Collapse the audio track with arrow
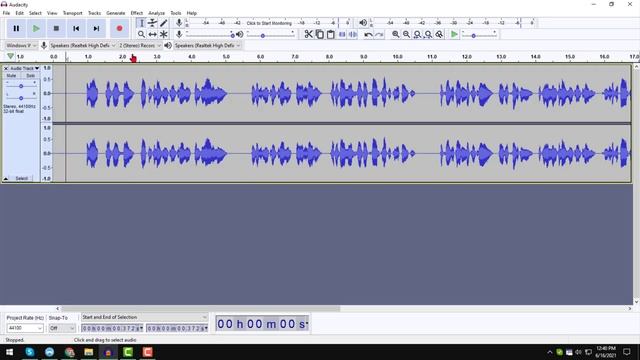The image size is (640, 360). [6, 179]
